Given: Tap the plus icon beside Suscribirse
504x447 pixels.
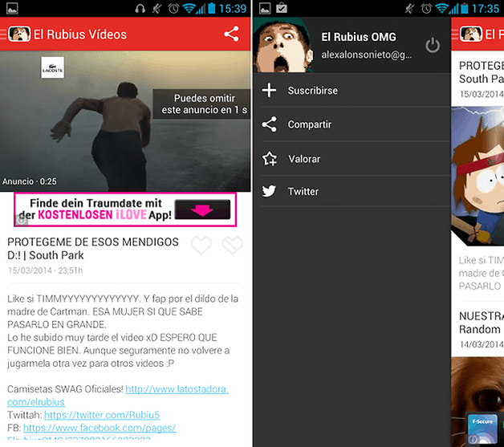Looking at the screenshot, I should [x=269, y=91].
